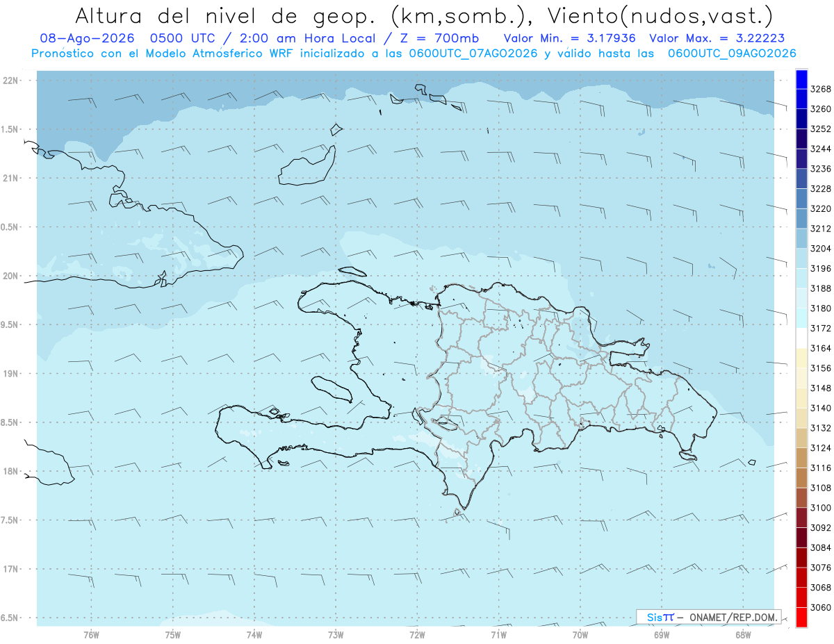The height and width of the screenshot is (644, 834).
Task: Click the '3100' color bar label
Action: [x=820, y=508]
